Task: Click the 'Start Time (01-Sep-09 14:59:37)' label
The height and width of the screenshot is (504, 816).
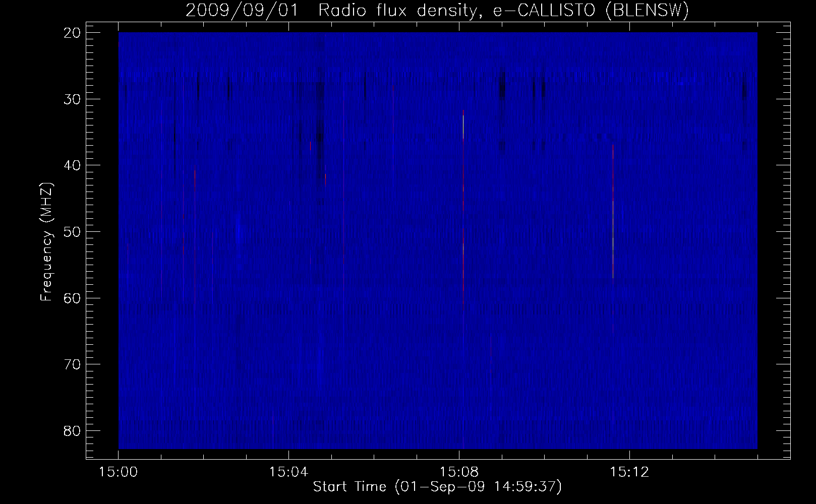Action: [x=437, y=487]
